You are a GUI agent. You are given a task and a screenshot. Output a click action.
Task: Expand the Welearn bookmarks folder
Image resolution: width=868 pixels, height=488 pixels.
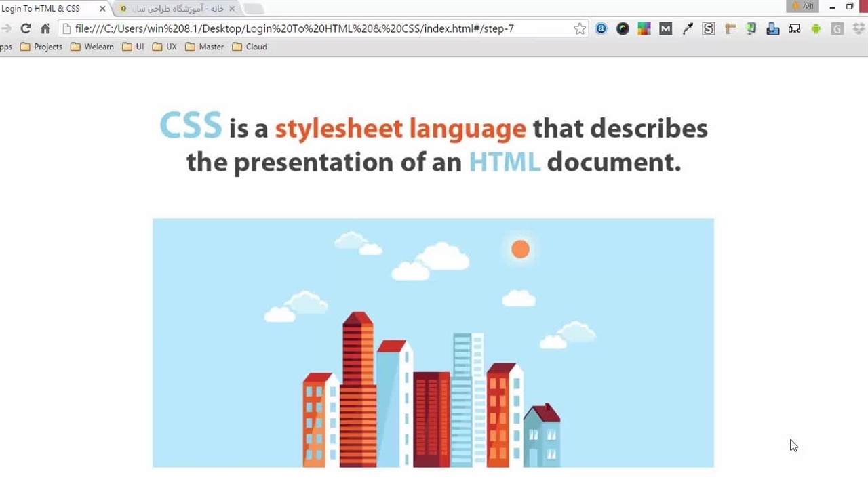92,47
